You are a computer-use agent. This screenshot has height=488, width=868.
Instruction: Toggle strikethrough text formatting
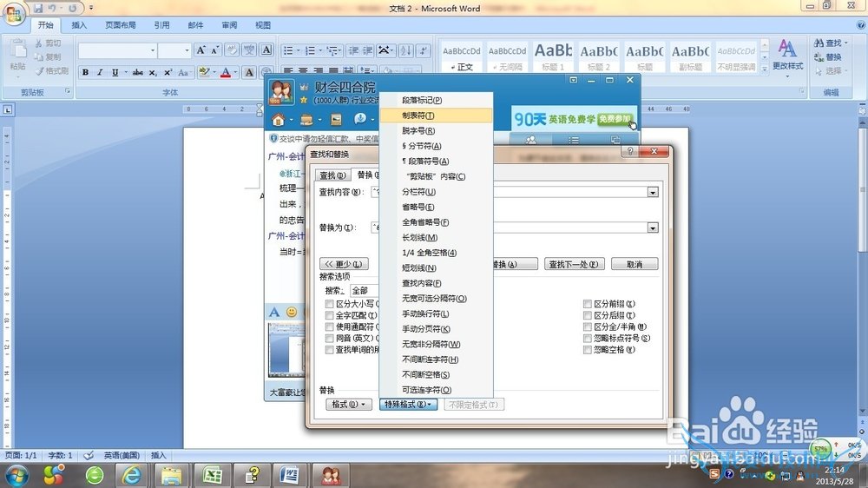(138, 72)
